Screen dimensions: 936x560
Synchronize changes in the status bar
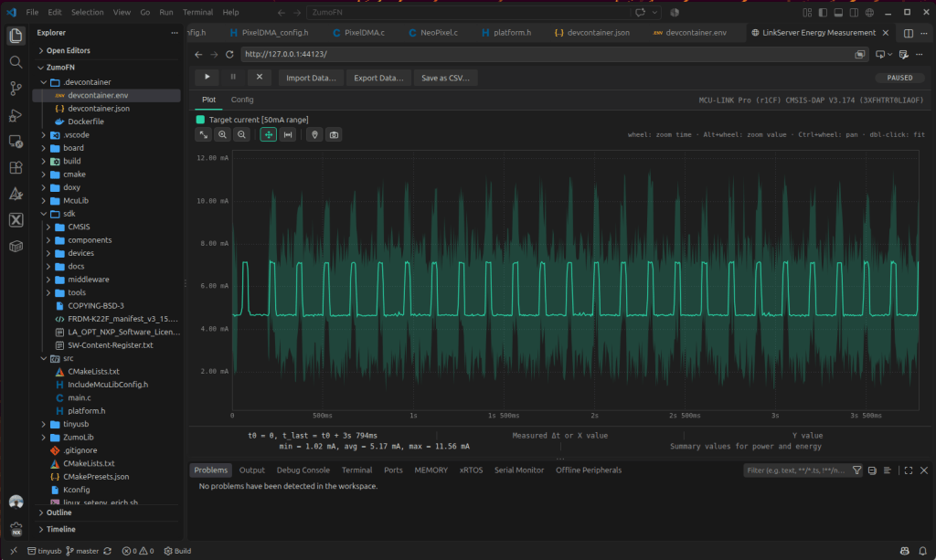(108, 551)
